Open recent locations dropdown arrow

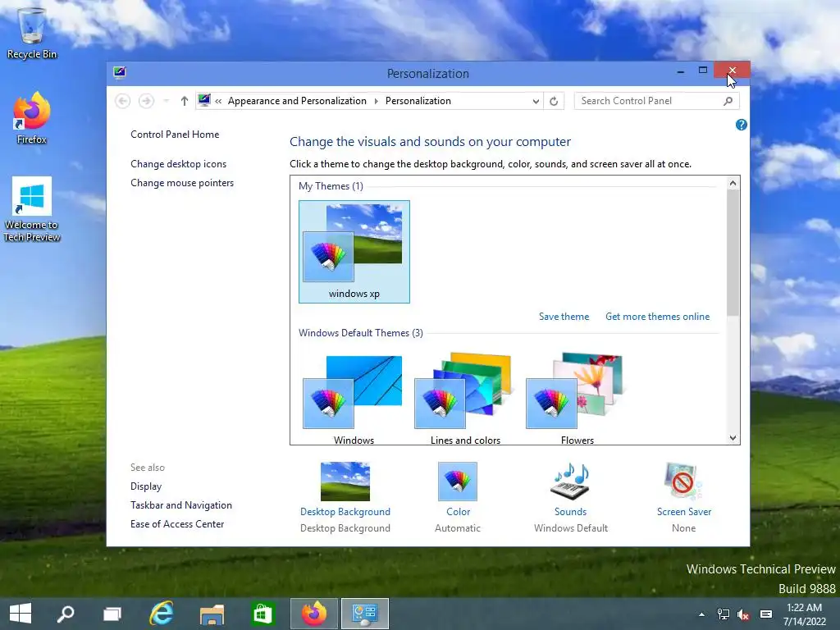tap(166, 101)
